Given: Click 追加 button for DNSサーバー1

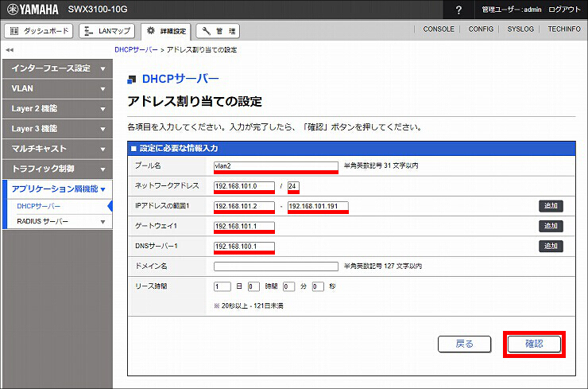Looking at the screenshot, I should (x=551, y=246).
